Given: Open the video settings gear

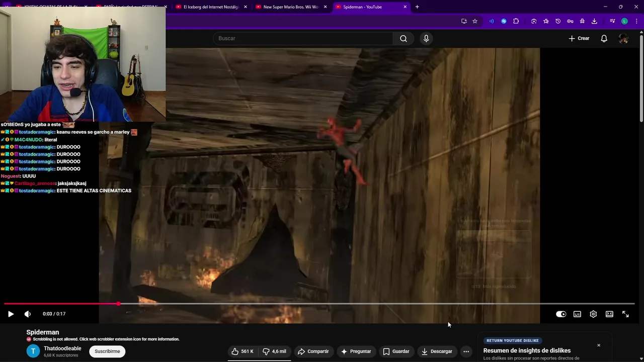Looking at the screenshot, I should click(x=593, y=314).
